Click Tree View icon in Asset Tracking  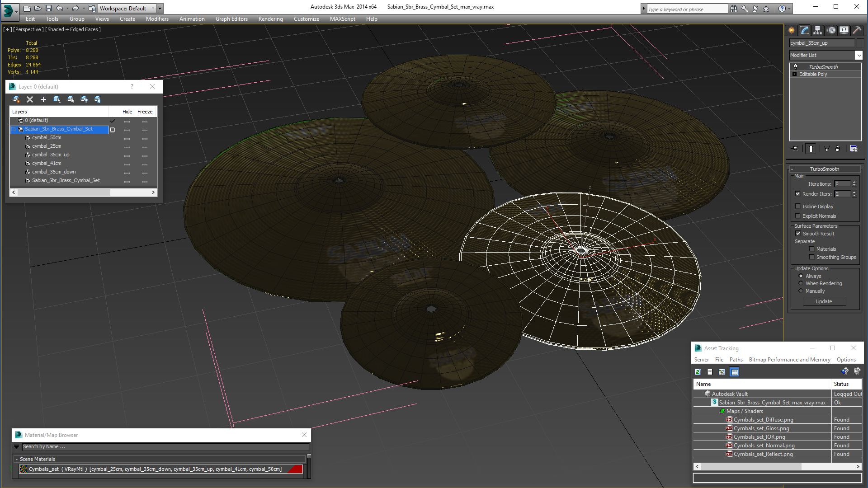(722, 372)
